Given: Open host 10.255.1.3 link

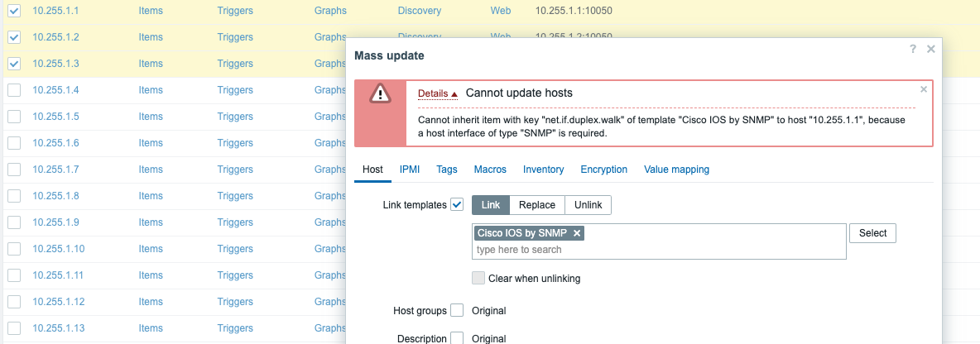Looking at the screenshot, I should [x=55, y=63].
